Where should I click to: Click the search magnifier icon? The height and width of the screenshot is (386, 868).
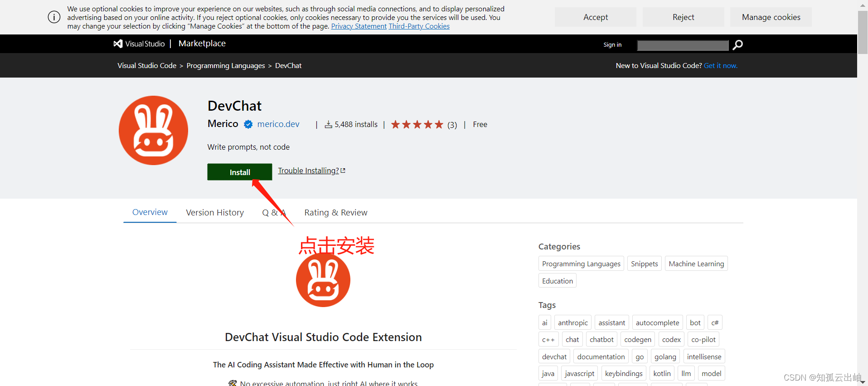[737, 44]
